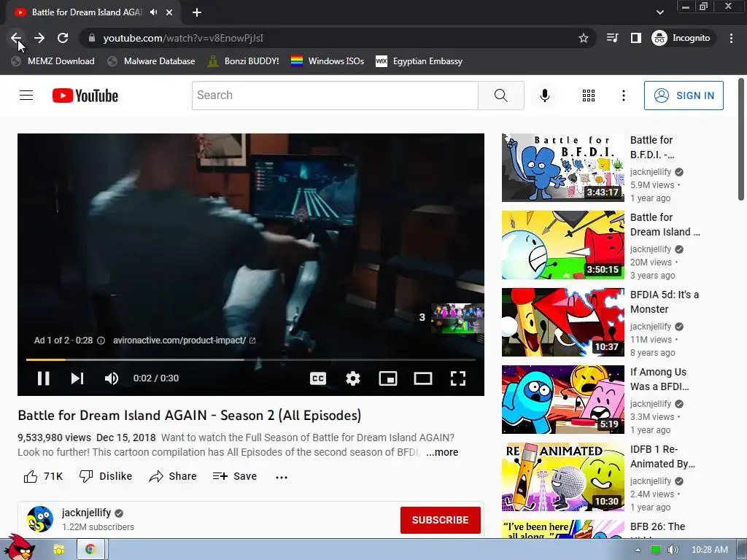Click Angry Birds start button on taskbar
Image resolution: width=747 pixels, height=560 pixels.
pyautogui.click(x=20, y=547)
